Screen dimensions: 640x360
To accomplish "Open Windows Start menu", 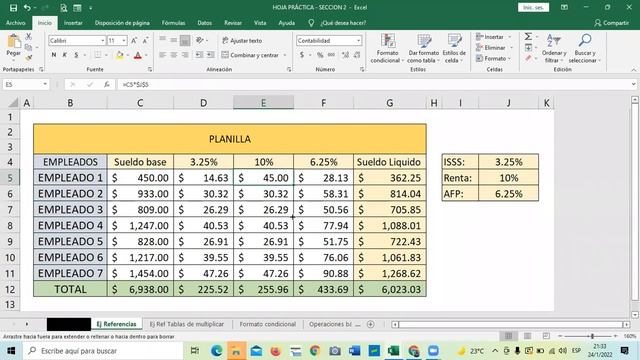I will tap(11, 351).
